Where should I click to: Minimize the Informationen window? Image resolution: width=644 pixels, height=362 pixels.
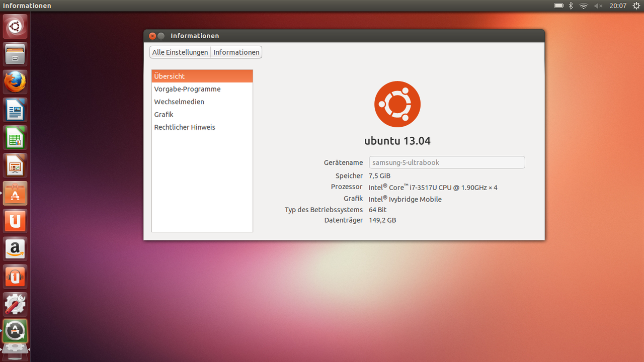(x=161, y=36)
